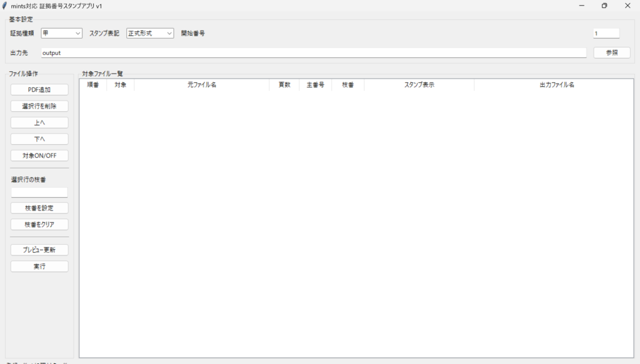
Task: Click the 開始番号 number field
Action: coord(606,33)
